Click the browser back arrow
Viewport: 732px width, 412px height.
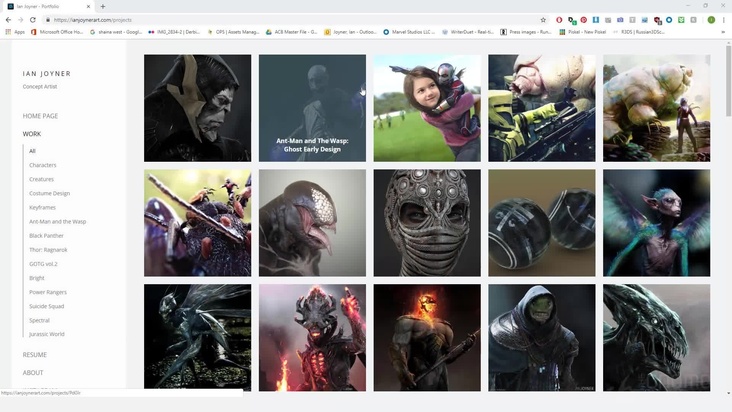[8, 19]
